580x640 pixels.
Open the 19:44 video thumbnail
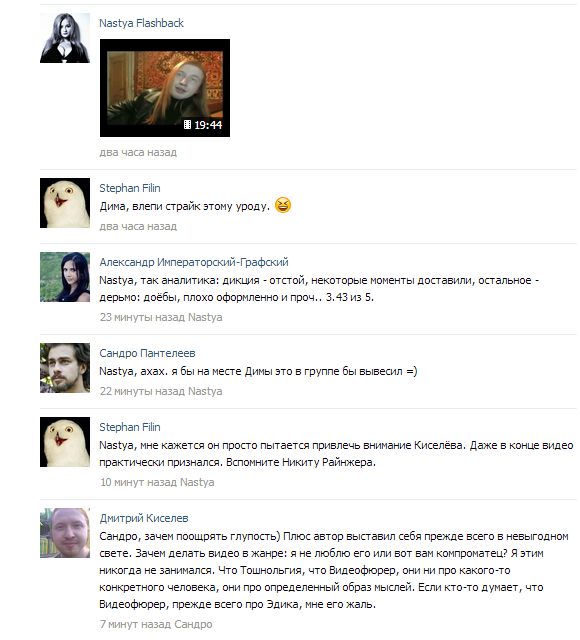(164, 88)
